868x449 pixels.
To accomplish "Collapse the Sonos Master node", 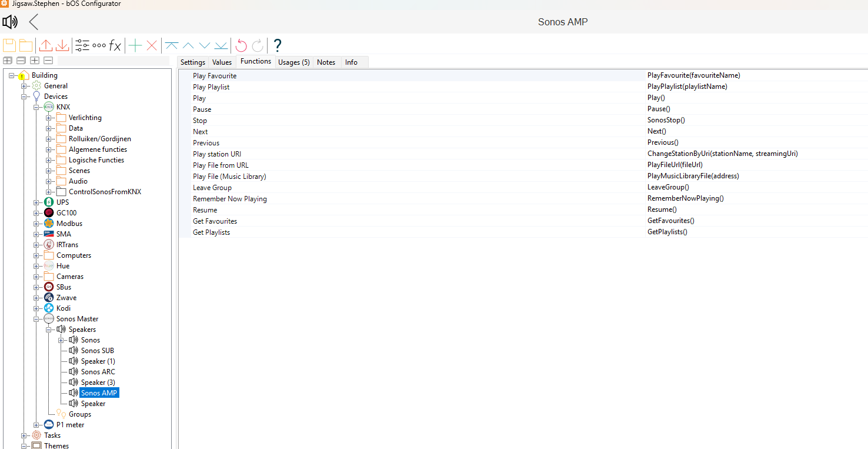I will click(x=36, y=319).
